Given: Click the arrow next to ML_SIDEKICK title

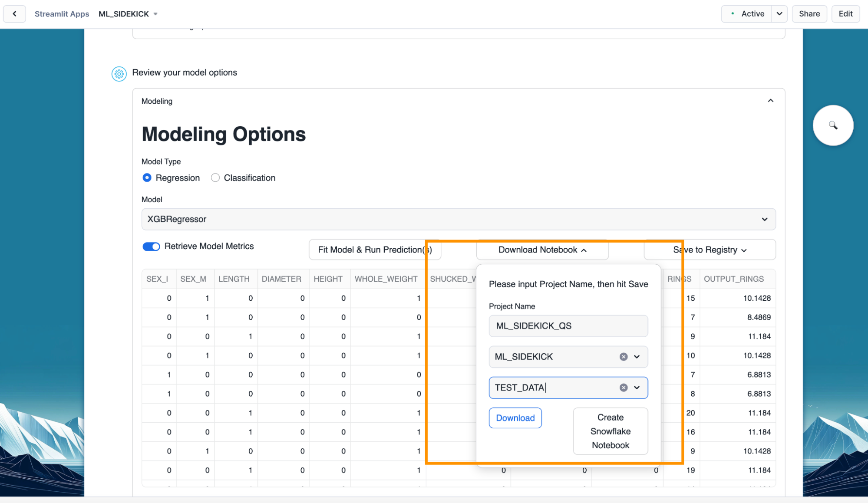Looking at the screenshot, I should click(155, 14).
